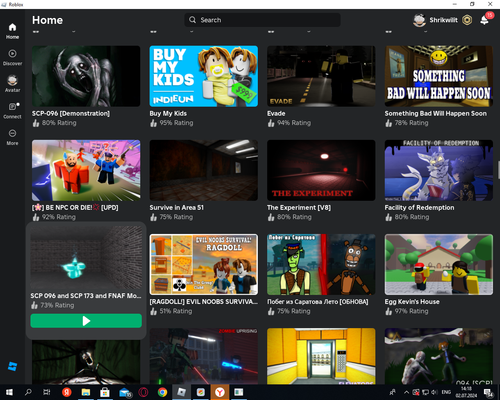Open Task View on the taskbar

click(47, 392)
